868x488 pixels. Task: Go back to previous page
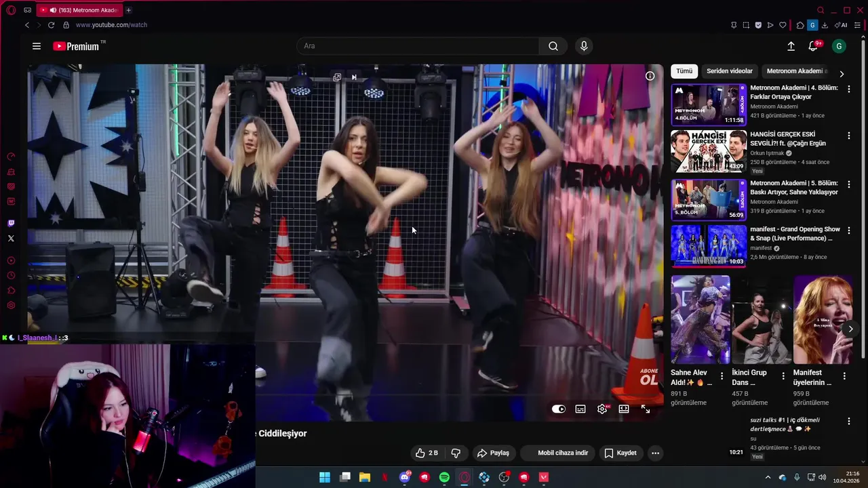point(27,25)
